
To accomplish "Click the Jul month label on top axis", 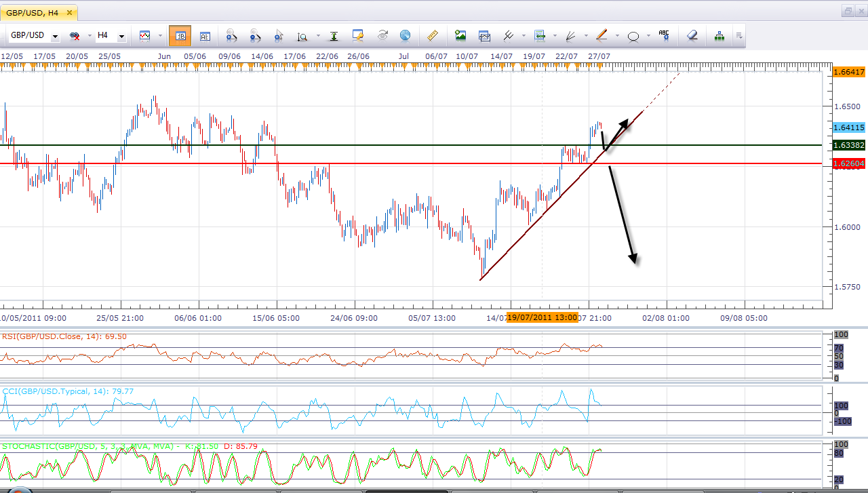I will [403, 56].
